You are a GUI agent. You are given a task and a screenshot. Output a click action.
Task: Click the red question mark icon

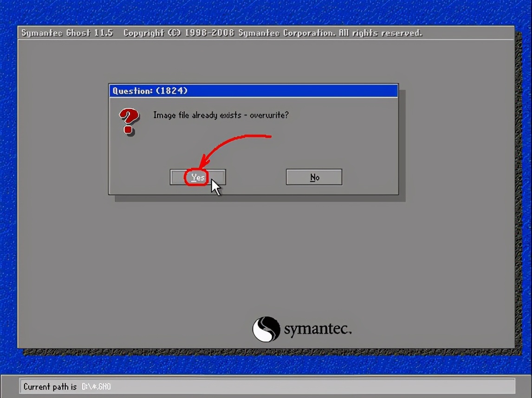129,122
